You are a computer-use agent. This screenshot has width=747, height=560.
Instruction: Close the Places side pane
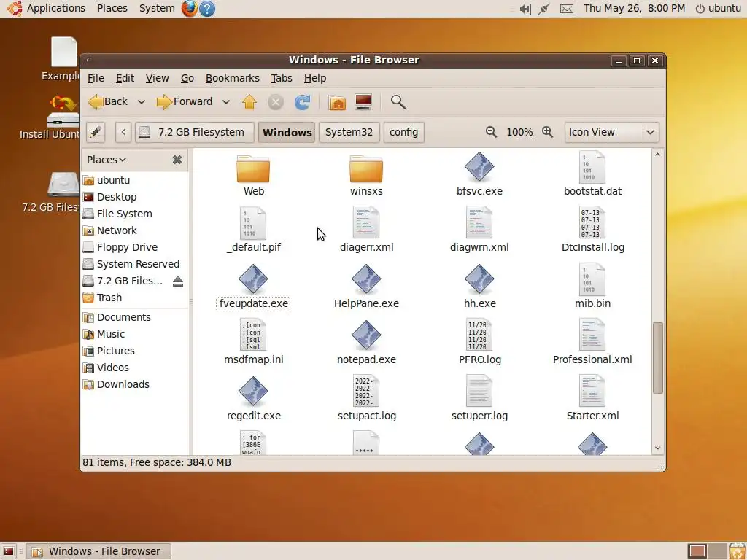177,160
